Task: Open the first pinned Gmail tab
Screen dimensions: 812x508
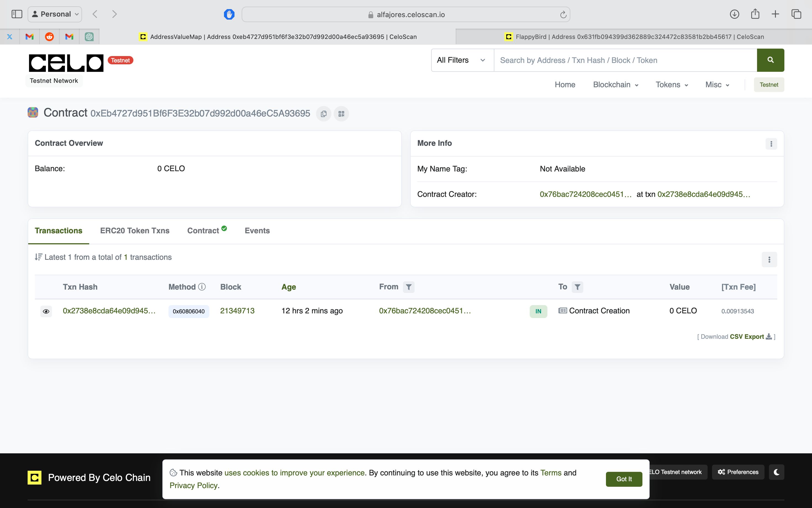Action: click(30, 37)
